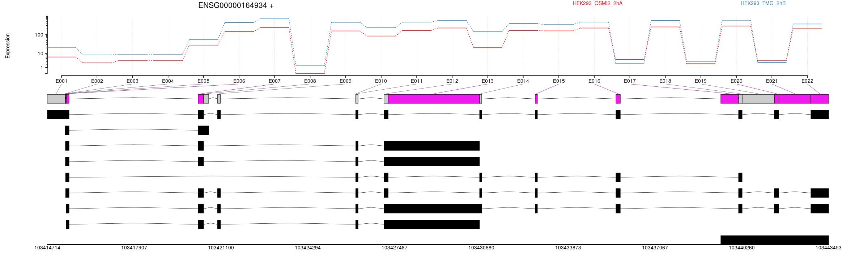
Task: Click exon label E019
Action: (x=701, y=81)
